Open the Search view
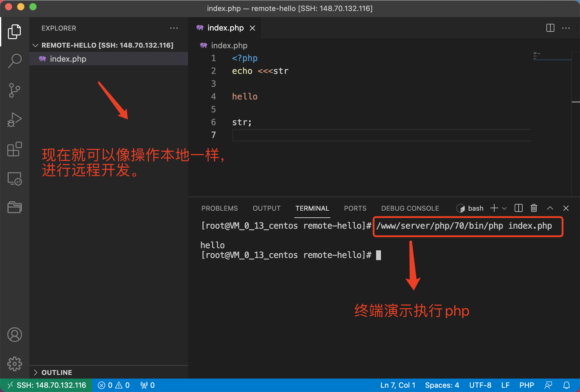The image size is (580, 392). coord(14,61)
